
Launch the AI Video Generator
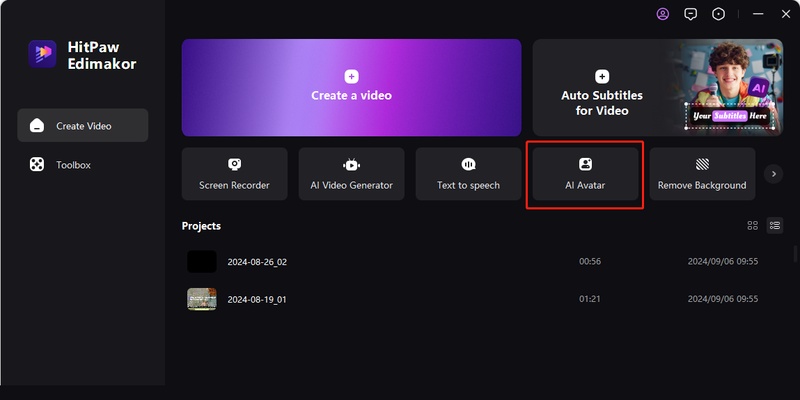[351, 174]
